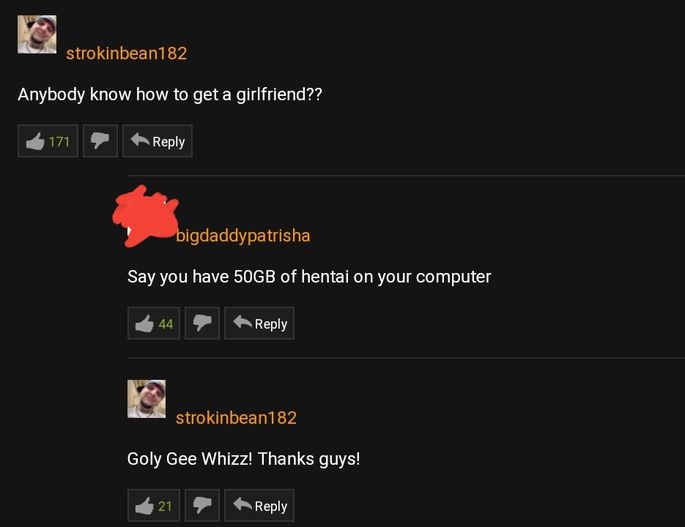Open bigdaddypatrisha's profile via username
Image resolution: width=685 pixels, height=527 pixels.
click(243, 236)
